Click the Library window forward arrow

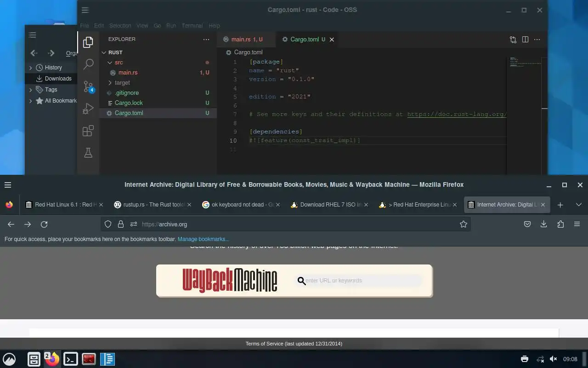coord(51,53)
